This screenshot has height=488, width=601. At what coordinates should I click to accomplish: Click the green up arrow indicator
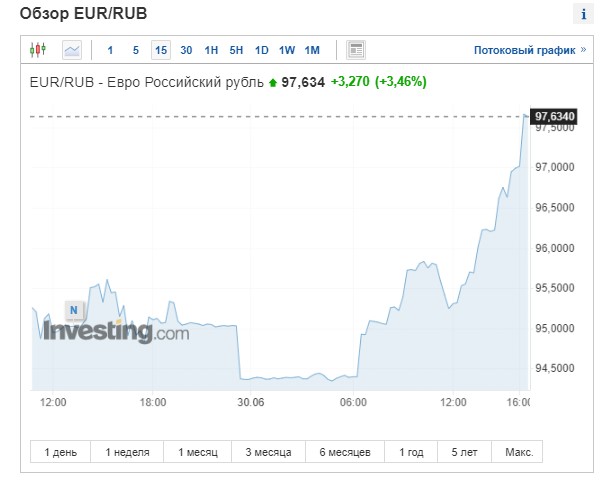(x=272, y=82)
